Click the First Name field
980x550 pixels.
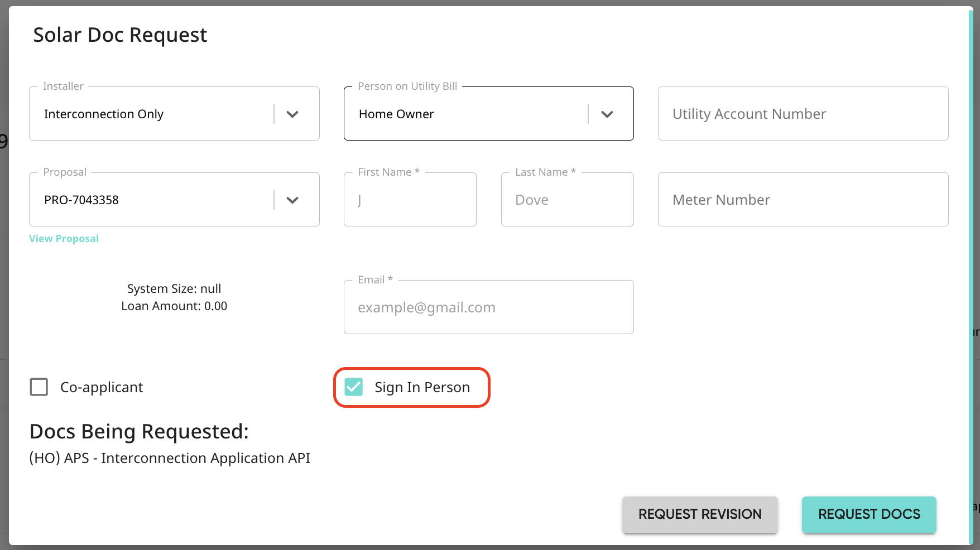coord(410,199)
